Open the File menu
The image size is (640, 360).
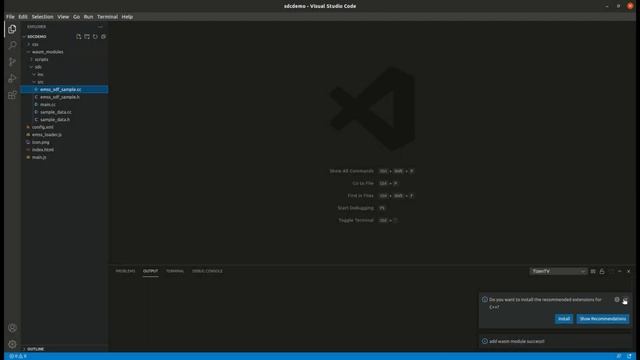coord(10,17)
